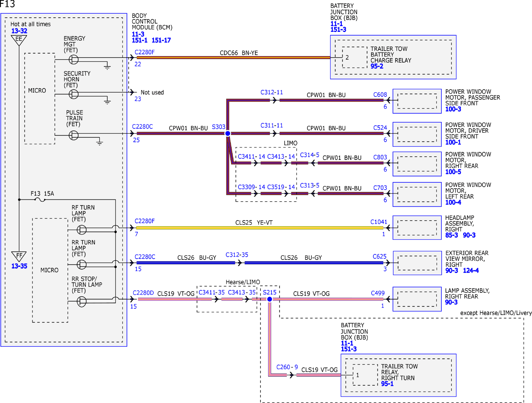The height and width of the screenshot is (403, 532).
Task: Click the C312-11 connector label
Action: 272,92
